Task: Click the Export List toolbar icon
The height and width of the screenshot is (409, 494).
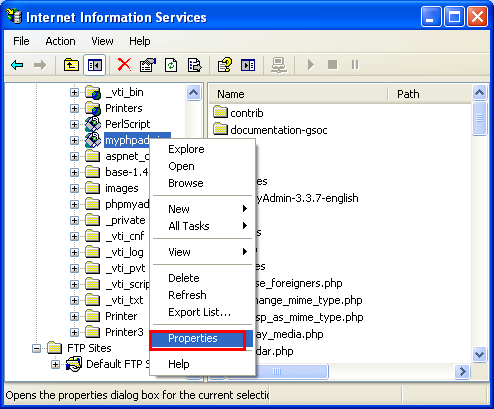Action: (194, 65)
